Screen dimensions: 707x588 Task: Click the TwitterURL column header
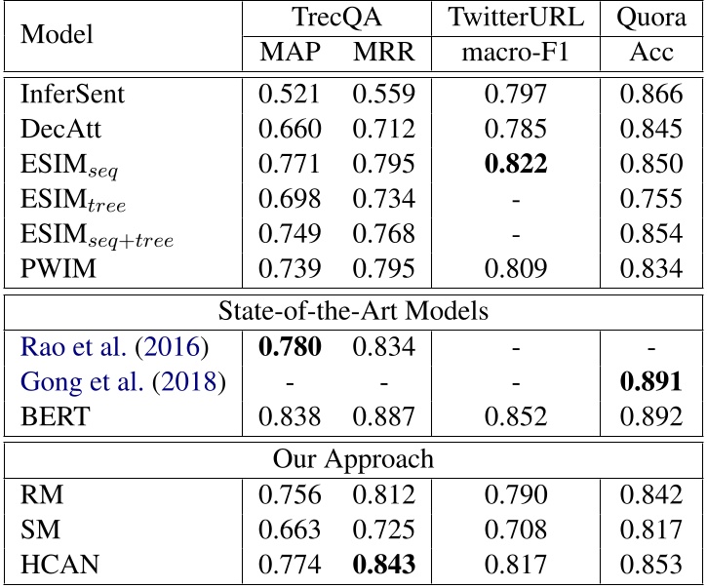(x=517, y=17)
